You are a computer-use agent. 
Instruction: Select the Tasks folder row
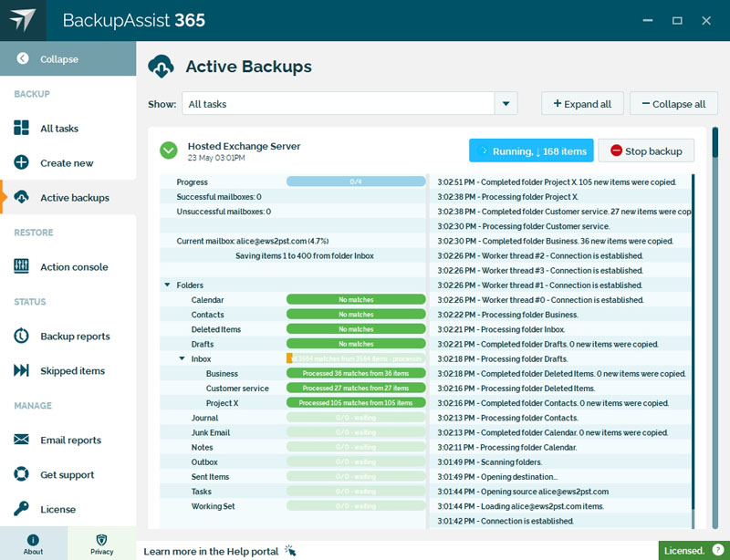292,491
